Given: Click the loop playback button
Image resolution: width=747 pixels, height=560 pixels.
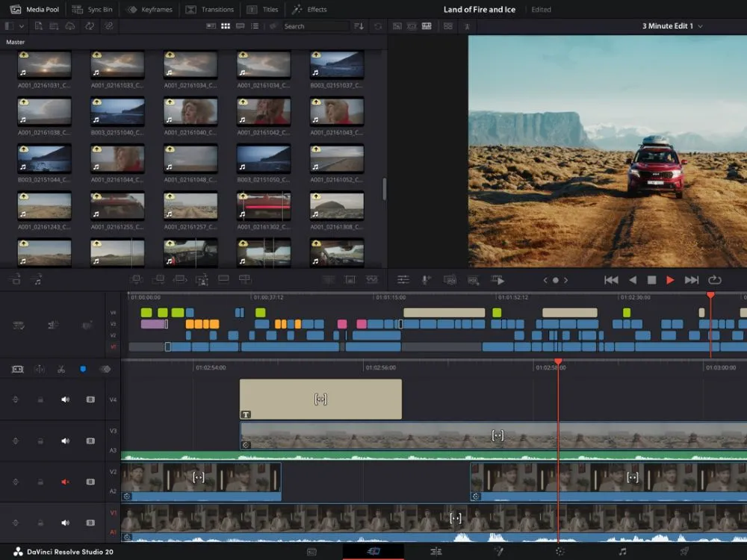Looking at the screenshot, I should 715,279.
